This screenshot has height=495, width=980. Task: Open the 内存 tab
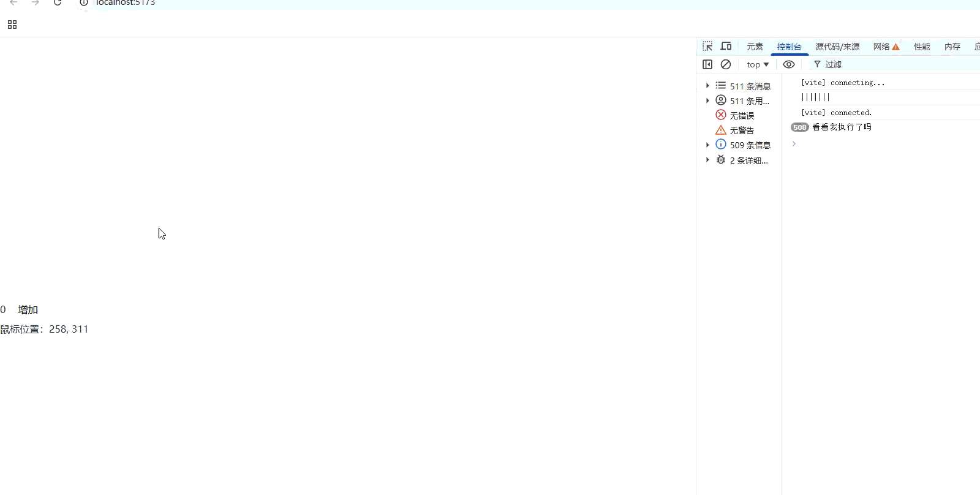[x=952, y=47]
